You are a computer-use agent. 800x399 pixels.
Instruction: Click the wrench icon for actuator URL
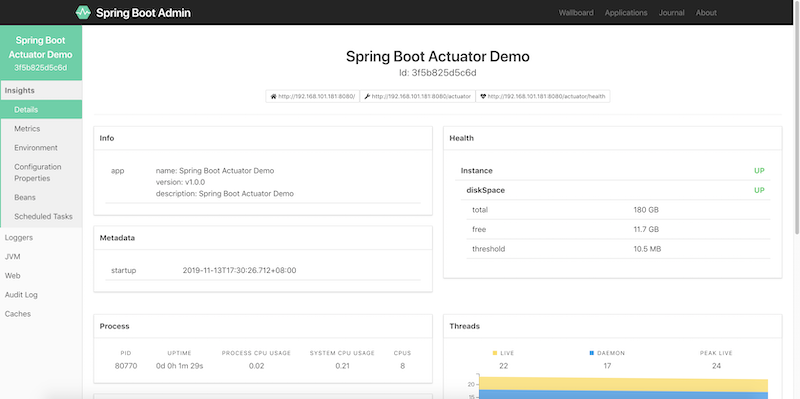coord(367,96)
